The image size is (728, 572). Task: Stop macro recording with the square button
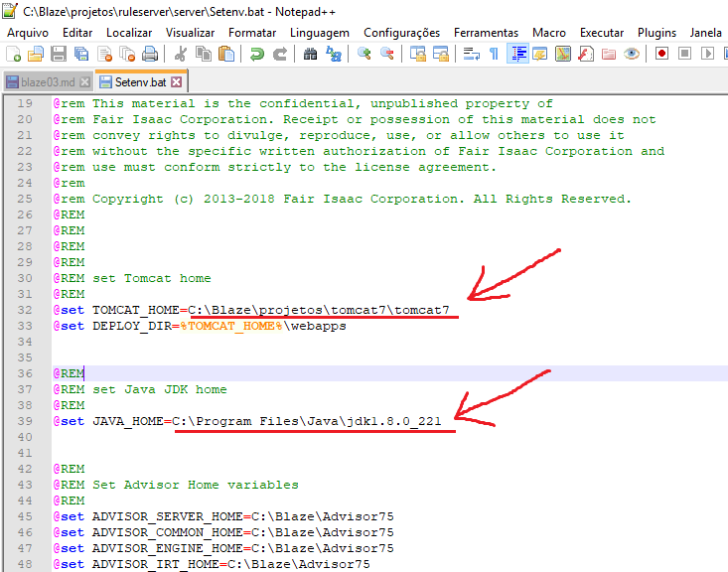pyautogui.click(x=684, y=54)
